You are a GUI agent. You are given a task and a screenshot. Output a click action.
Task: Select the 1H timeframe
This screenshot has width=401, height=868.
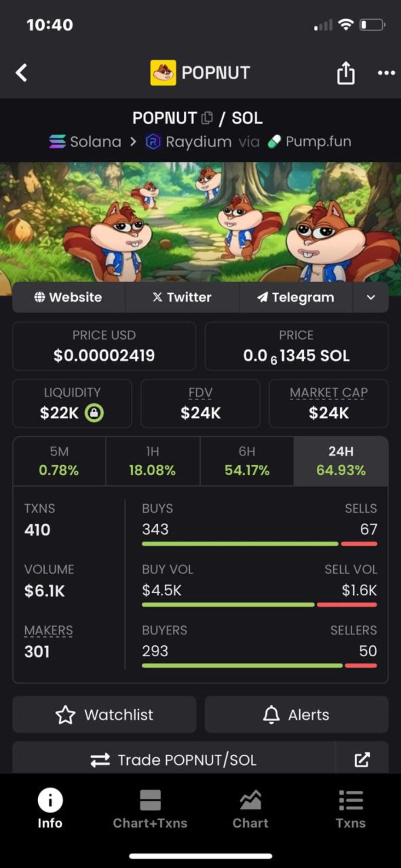pos(152,461)
